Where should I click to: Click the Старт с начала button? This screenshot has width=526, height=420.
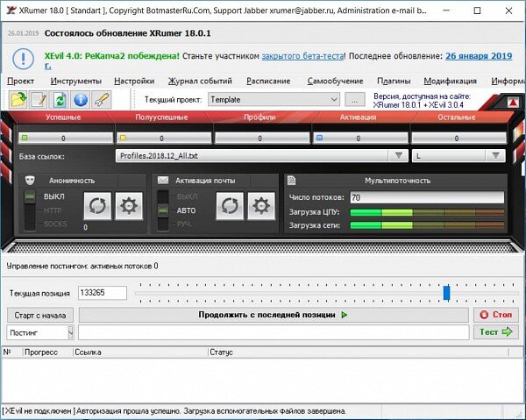pos(40,316)
